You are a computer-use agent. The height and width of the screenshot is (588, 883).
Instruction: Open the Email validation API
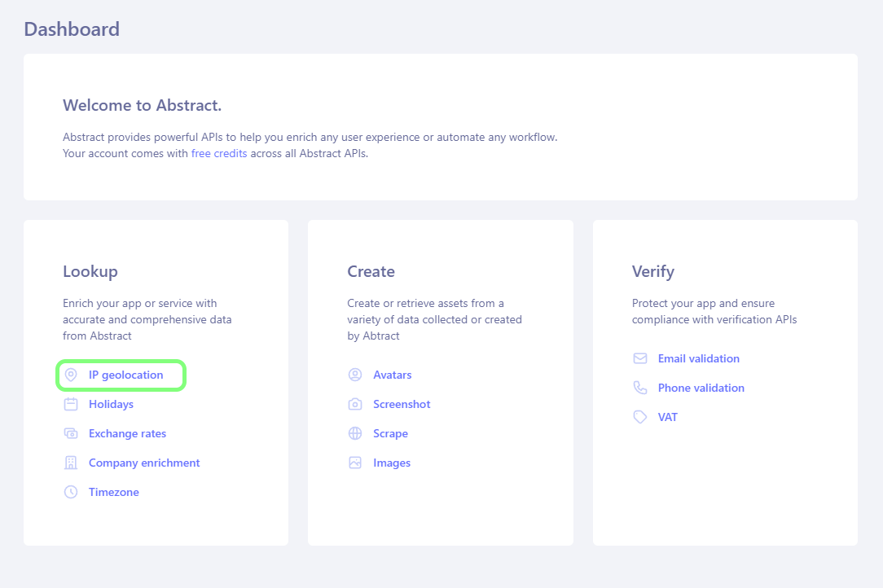pos(699,358)
